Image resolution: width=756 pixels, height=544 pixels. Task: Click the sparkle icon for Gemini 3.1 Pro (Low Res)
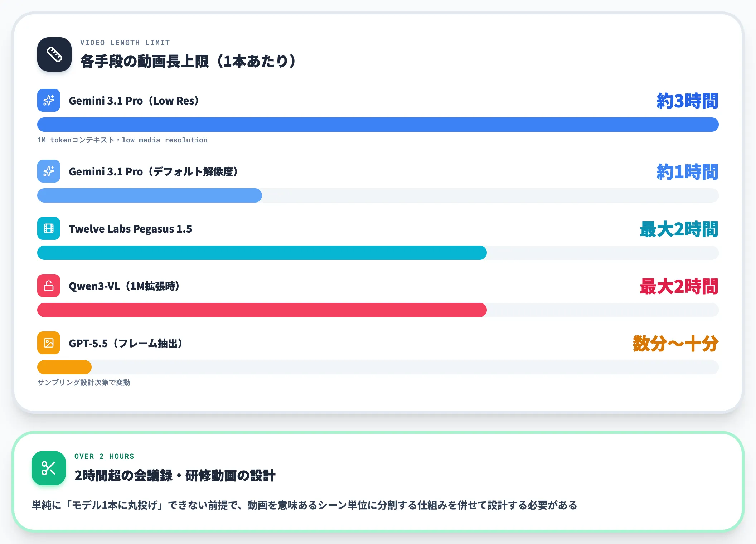coord(49,100)
